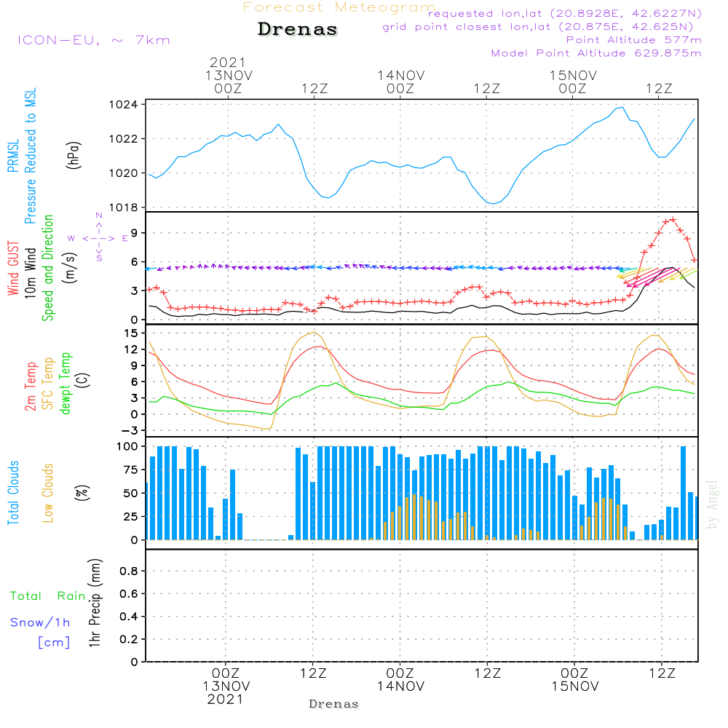
Task: Click the wind direction compass rose
Action: click(98, 237)
